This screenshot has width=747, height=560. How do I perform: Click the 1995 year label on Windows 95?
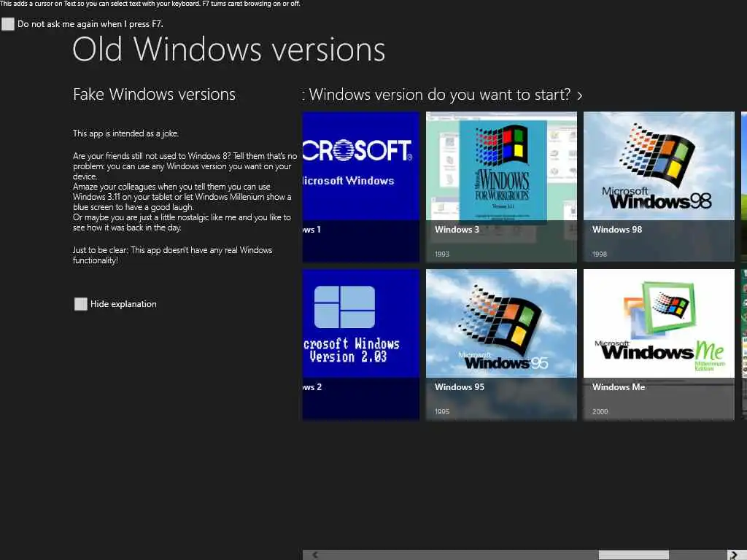click(441, 411)
